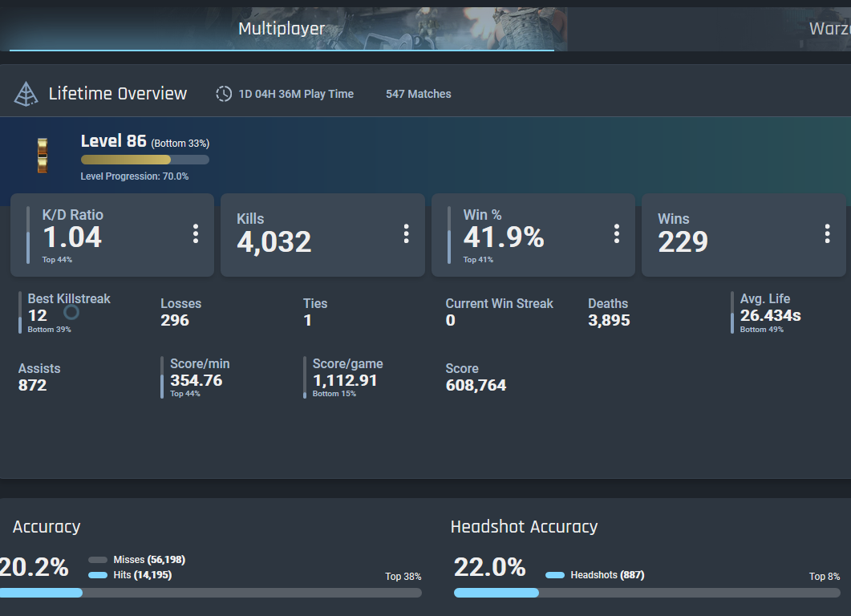Click the circle indicator next to Best Killstreak
The image size is (851, 616).
click(x=71, y=312)
